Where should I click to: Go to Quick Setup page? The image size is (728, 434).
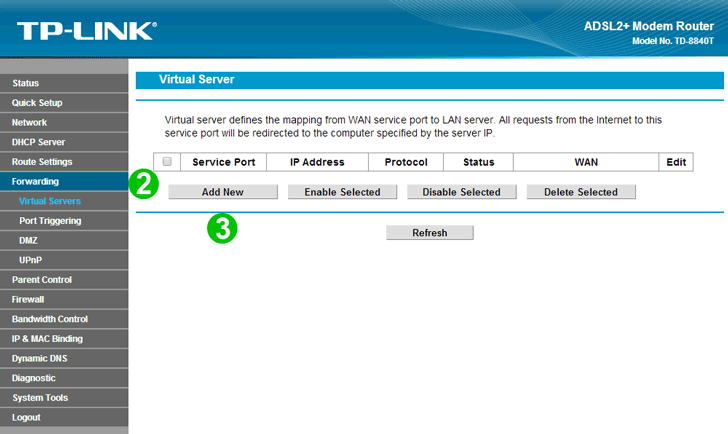pos(64,103)
